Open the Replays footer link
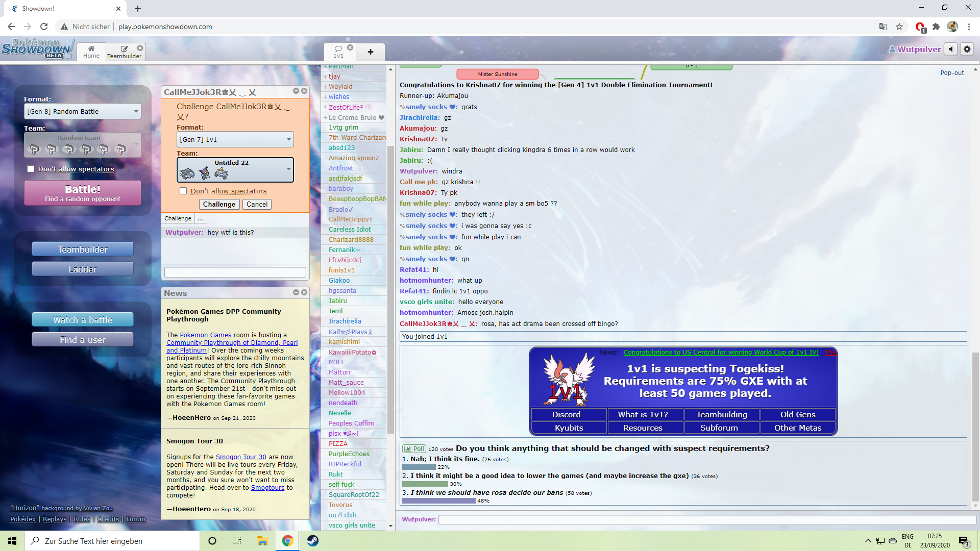980x551 pixels. (55, 519)
